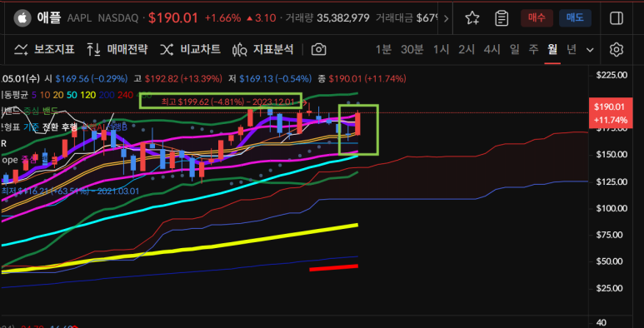Switch to 2시 timeframe
644x328 pixels.
click(x=467, y=50)
